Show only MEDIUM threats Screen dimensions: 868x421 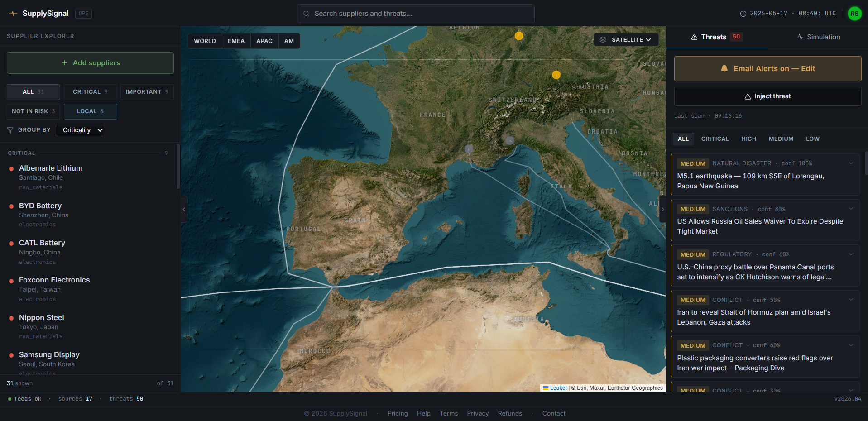tap(781, 139)
